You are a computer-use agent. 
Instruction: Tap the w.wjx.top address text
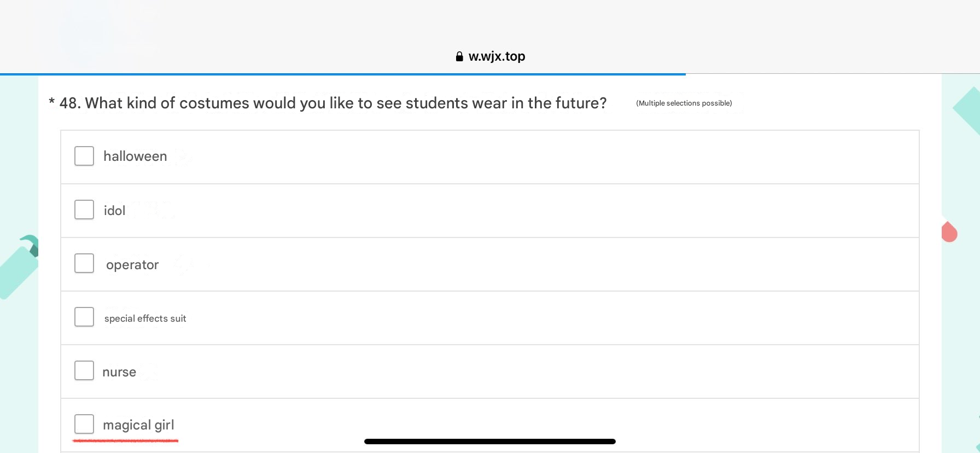497,56
